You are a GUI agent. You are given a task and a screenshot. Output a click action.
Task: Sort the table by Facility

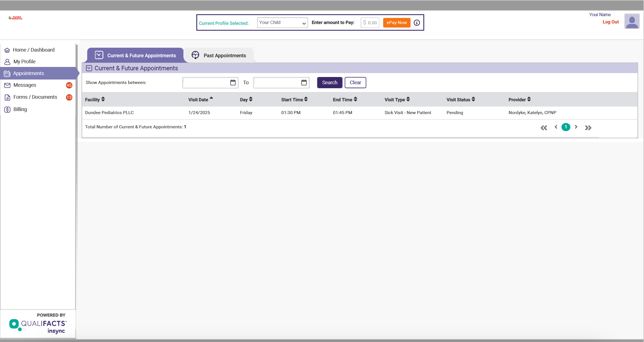coord(95,100)
